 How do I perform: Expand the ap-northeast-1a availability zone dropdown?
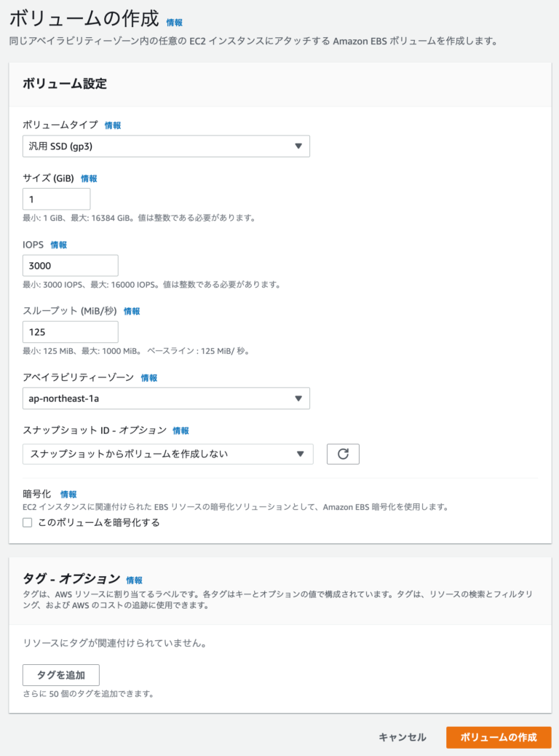[x=166, y=398]
